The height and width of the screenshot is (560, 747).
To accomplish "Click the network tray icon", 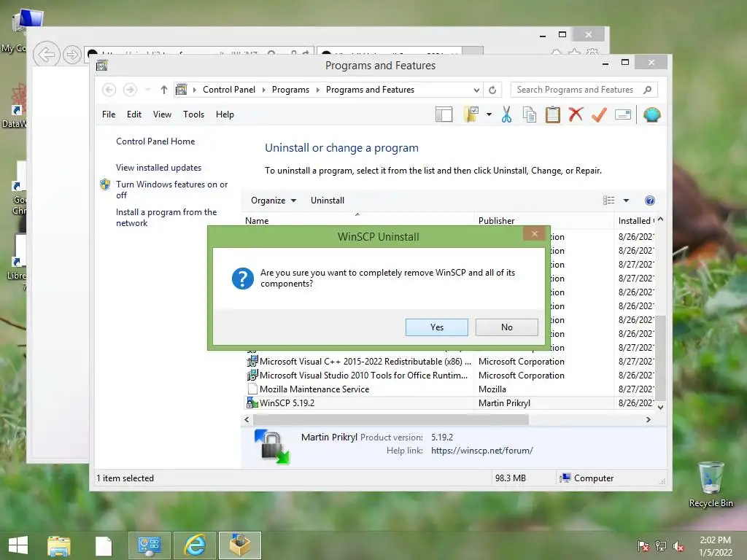I will pyautogui.click(x=661, y=546).
